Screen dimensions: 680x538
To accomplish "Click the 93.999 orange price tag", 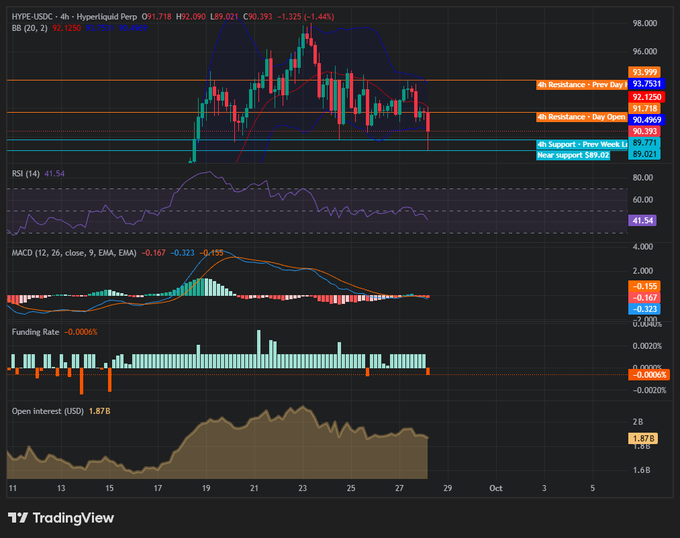I will [x=644, y=72].
